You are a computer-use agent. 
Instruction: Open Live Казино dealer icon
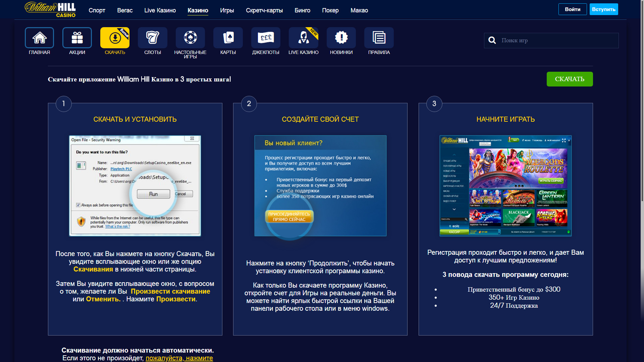pos(303,38)
